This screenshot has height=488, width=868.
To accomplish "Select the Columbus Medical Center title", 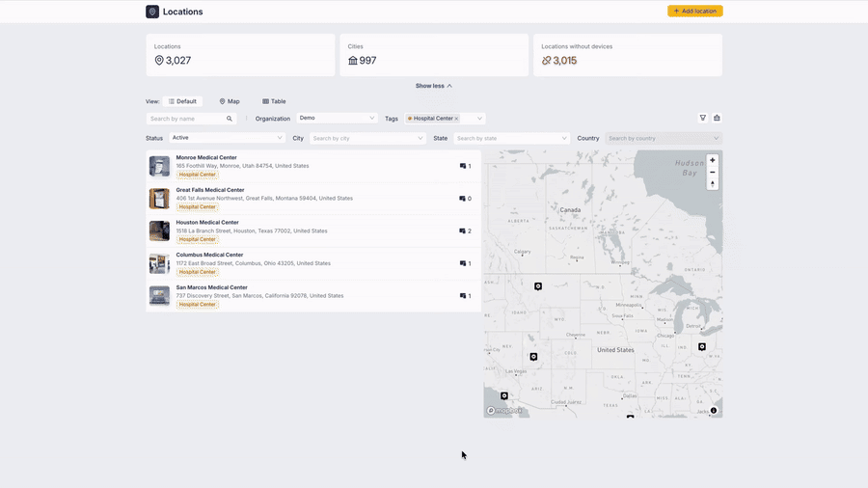I will point(210,255).
